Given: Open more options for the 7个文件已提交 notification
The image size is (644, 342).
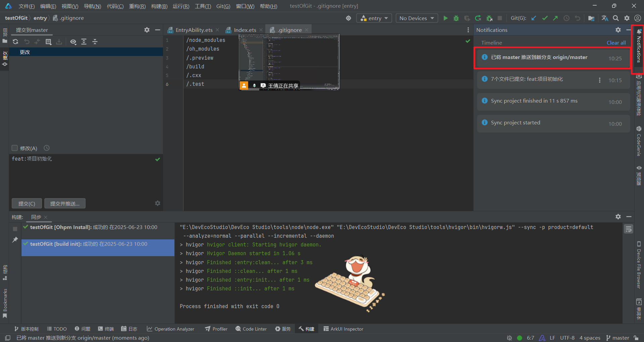Looking at the screenshot, I should [x=600, y=80].
